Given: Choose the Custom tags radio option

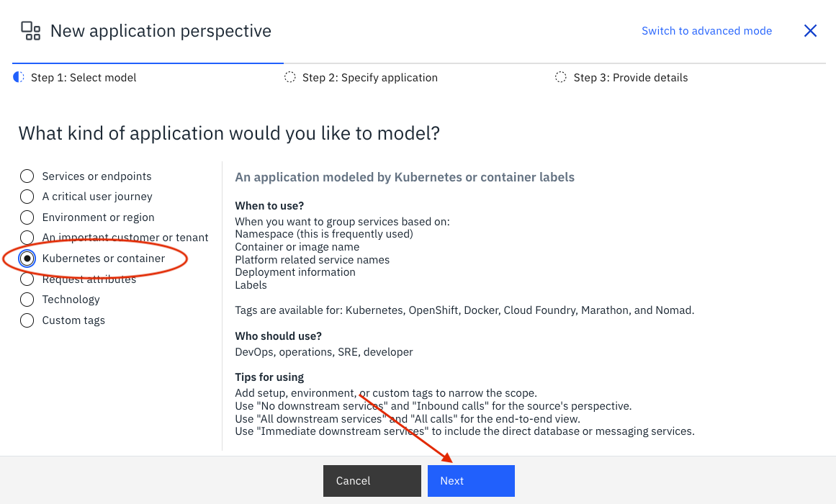Looking at the screenshot, I should tap(27, 320).
